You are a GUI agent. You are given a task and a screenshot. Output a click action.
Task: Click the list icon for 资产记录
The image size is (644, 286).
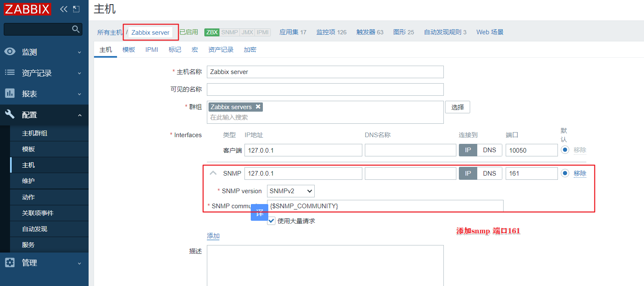pos(10,72)
